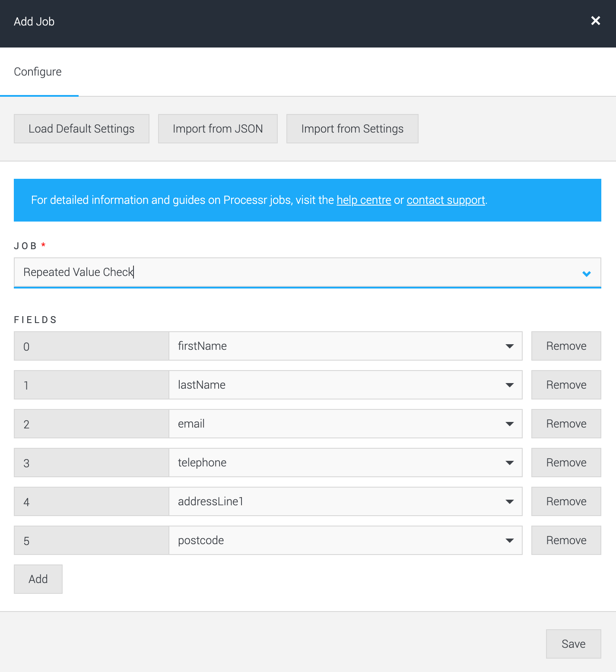Click the lastName field dropdown arrow
Image resolution: width=616 pixels, height=672 pixels.
pyautogui.click(x=510, y=385)
